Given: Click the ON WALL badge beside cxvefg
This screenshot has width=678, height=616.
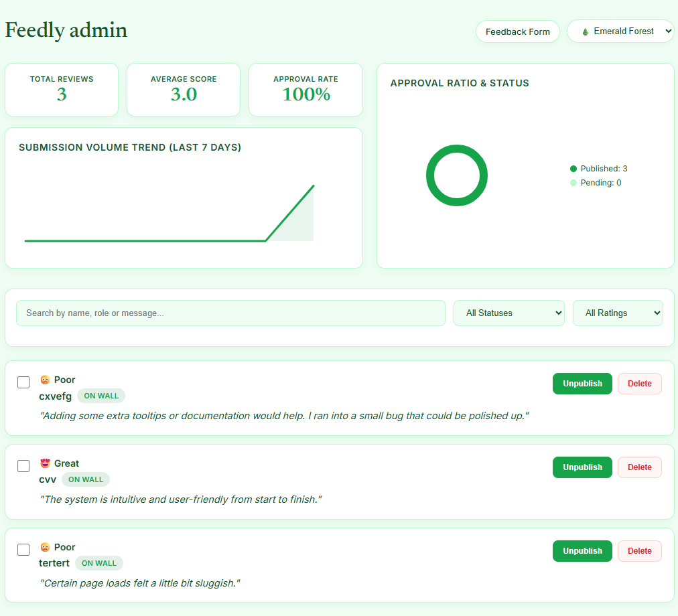Looking at the screenshot, I should 101,396.
